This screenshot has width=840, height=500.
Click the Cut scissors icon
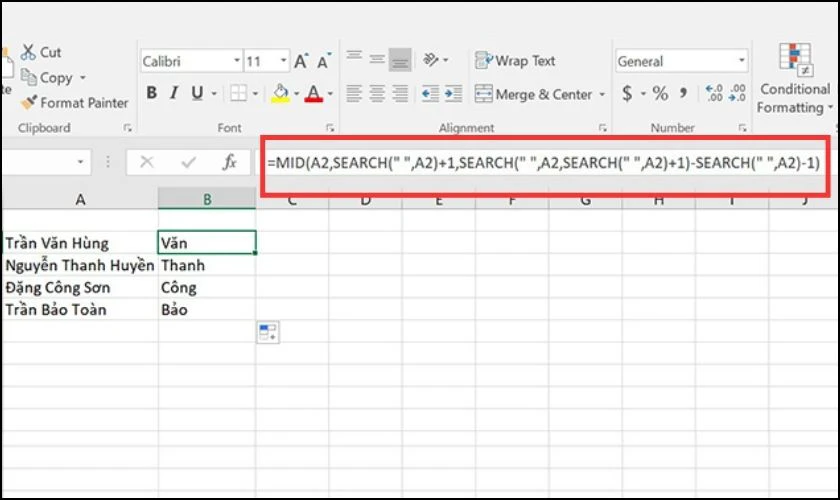pos(28,52)
